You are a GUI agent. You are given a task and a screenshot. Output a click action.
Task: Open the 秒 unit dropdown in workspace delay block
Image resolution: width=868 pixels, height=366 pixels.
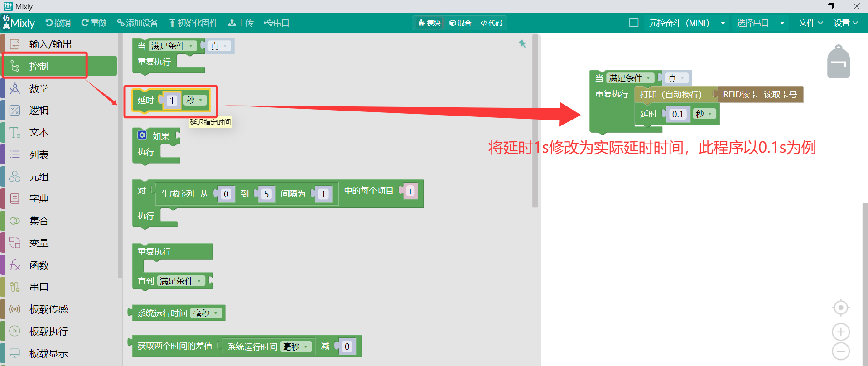click(x=704, y=114)
